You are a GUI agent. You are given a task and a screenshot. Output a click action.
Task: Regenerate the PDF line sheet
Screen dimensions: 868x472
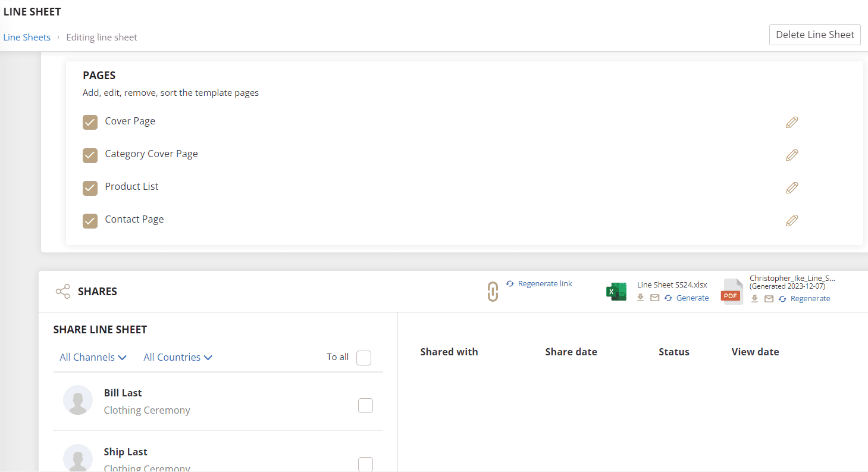[804, 298]
